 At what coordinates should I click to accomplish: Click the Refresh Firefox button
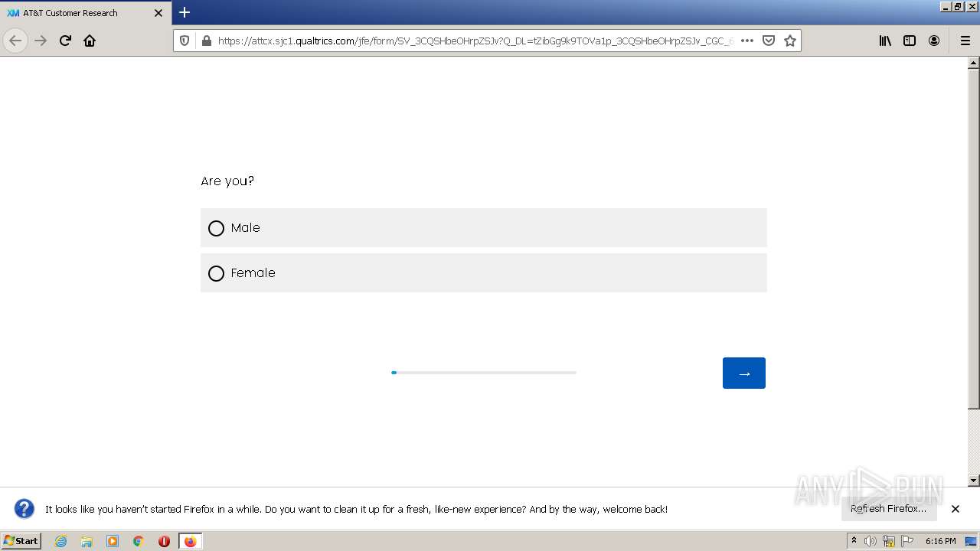[x=889, y=509]
